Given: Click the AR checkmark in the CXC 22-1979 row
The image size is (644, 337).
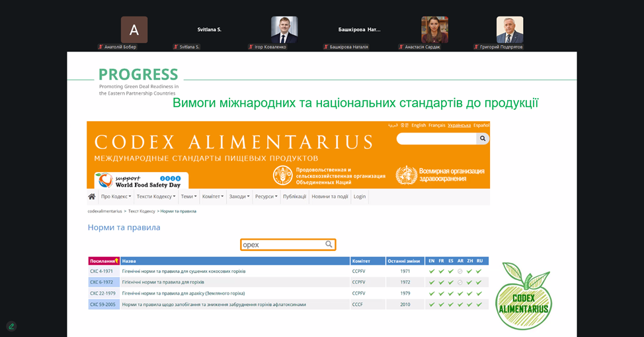Looking at the screenshot, I should (460, 293).
